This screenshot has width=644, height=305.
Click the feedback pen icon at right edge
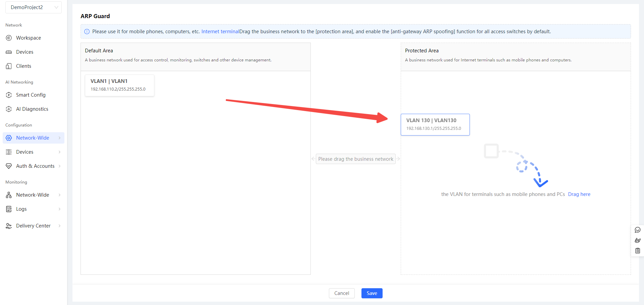(x=638, y=240)
